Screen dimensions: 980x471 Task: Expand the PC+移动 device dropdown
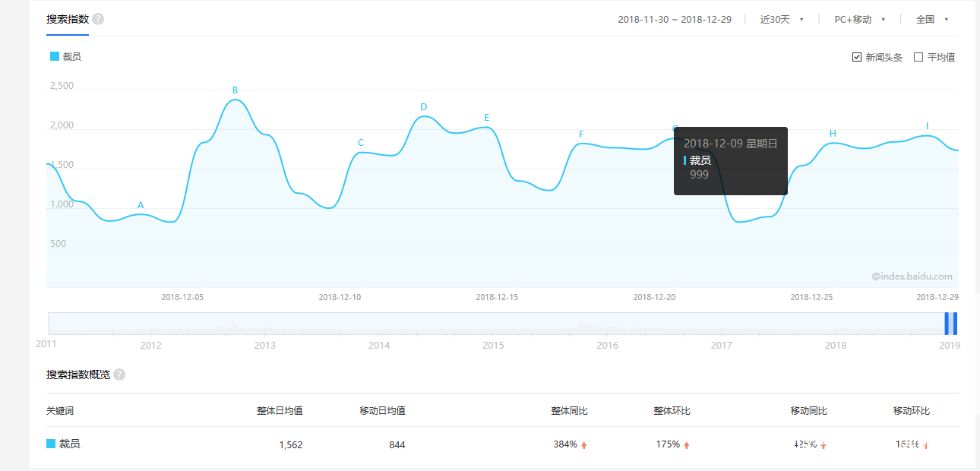(860, 19)
